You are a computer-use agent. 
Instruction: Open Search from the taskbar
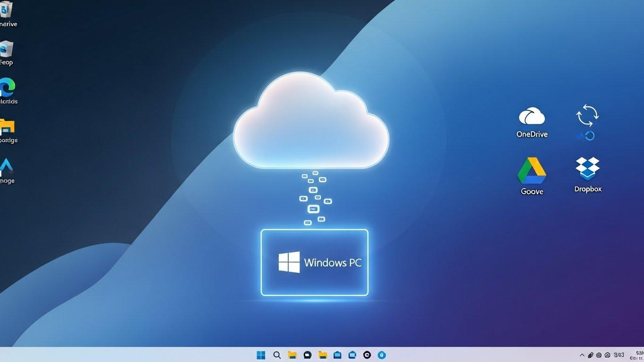click(277, 355)
